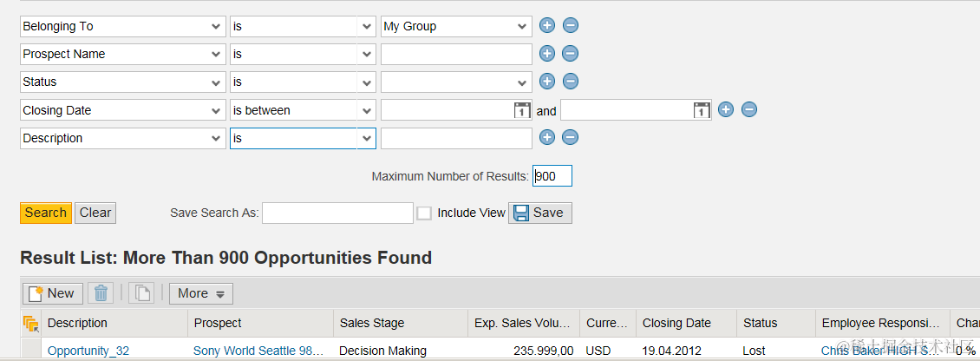This screenshot has width=980, height=361.
Task: Click the yellow Search button
Action: 46,213
